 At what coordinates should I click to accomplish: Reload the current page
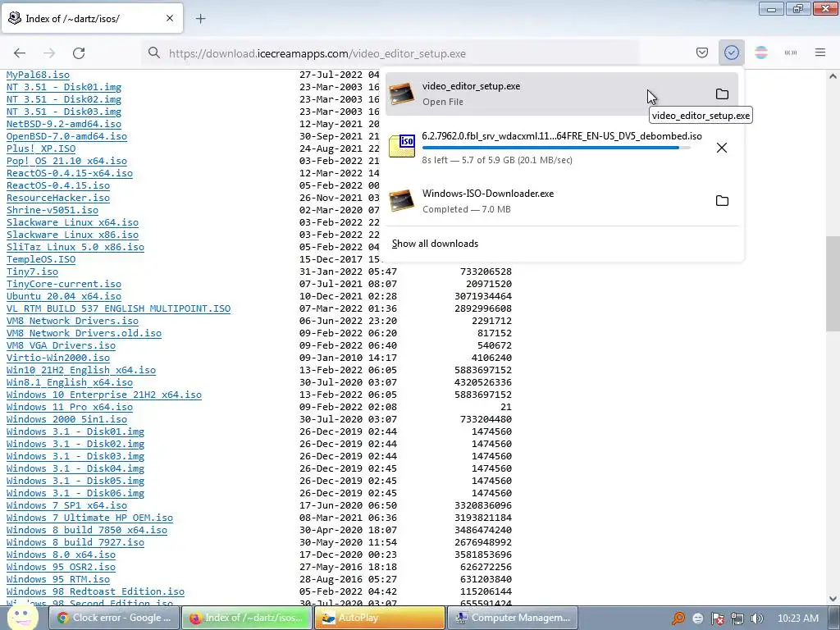pyautogui.click(x=79, y=53)
